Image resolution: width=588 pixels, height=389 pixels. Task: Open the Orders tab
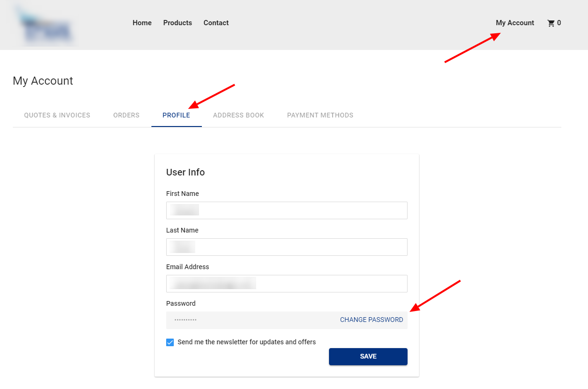(126, 115)
